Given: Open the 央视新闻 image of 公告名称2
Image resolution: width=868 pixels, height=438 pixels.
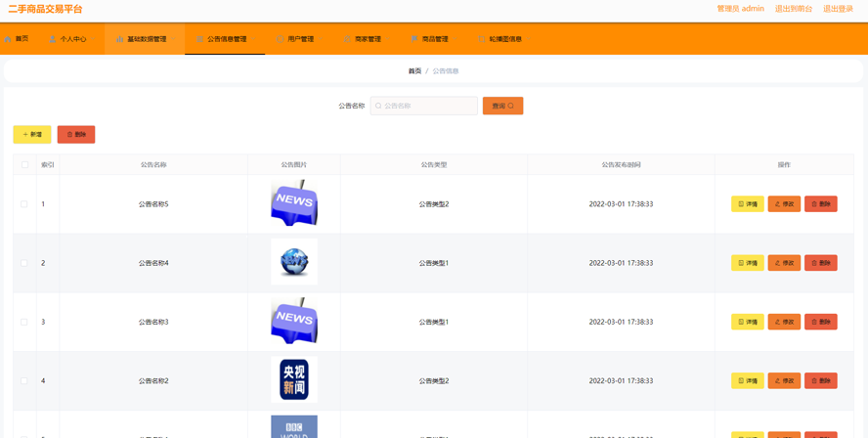Looking at the screenshot, I should (x=294, y=379).
